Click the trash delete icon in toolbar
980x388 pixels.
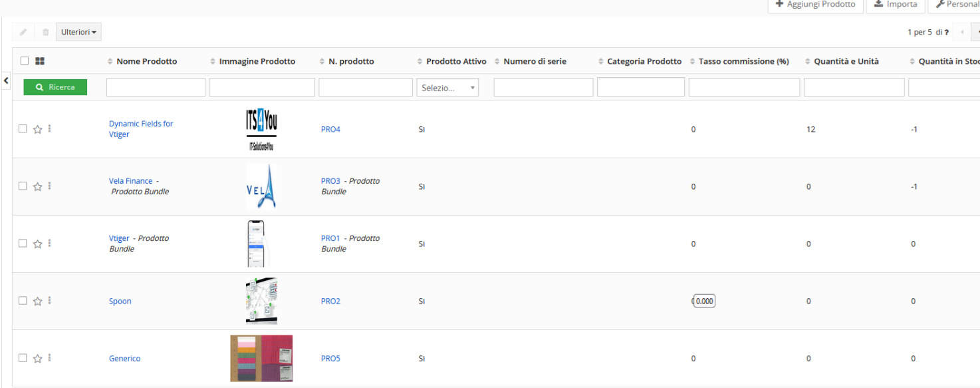coord(45,32)
